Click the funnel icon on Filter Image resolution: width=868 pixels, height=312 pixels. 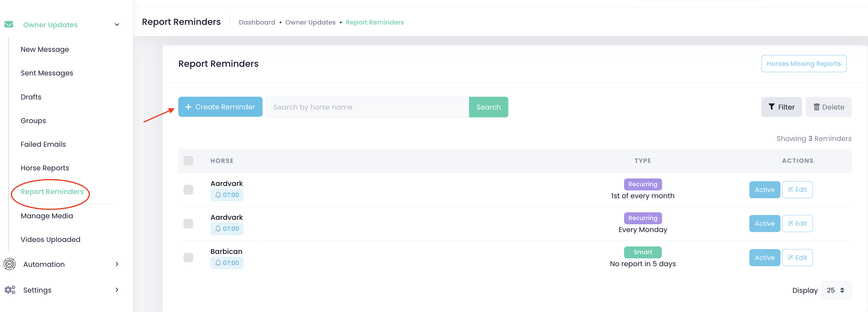tap(771, 107)
